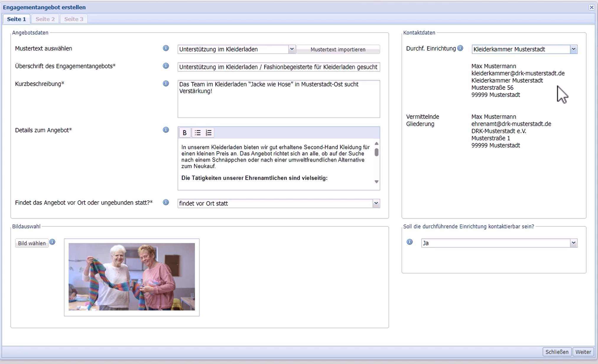This screenshot has height=364, width=598.
Task: Switch to the Seite 3 tab
Action: (74, 19)
